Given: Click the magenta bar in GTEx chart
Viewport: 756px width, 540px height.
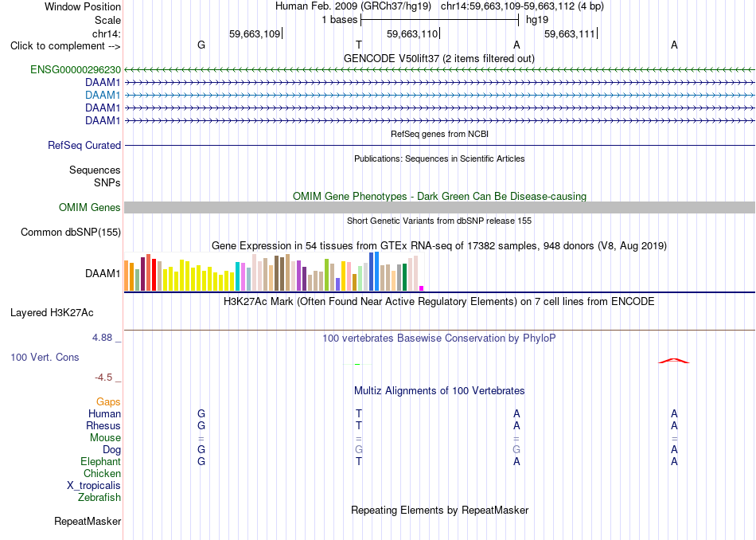Looking at the screenshot, I should point(422,288).
